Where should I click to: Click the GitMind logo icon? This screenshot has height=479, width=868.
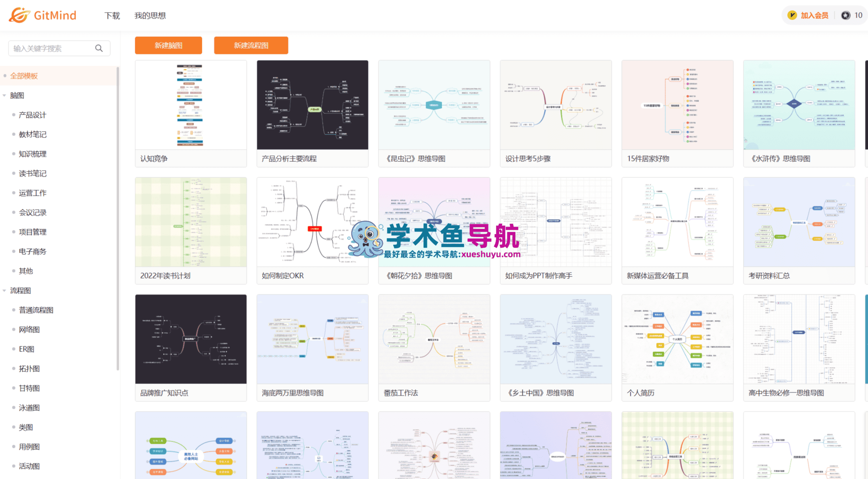click(x=19, y=15)
